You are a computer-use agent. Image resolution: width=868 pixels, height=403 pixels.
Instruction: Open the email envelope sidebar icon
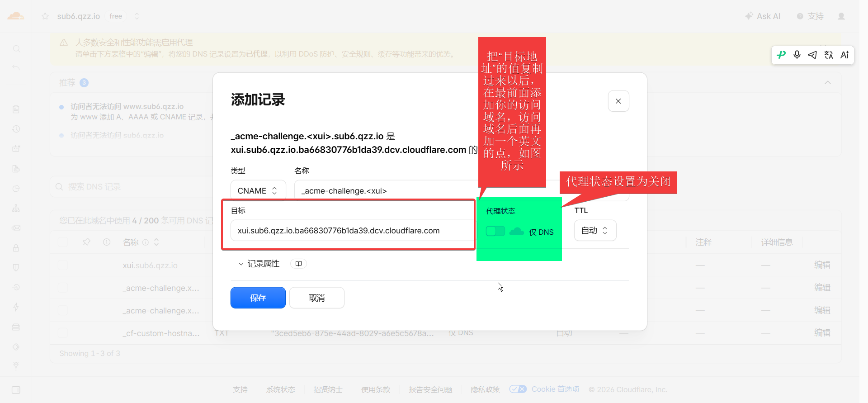coord(16,228)
